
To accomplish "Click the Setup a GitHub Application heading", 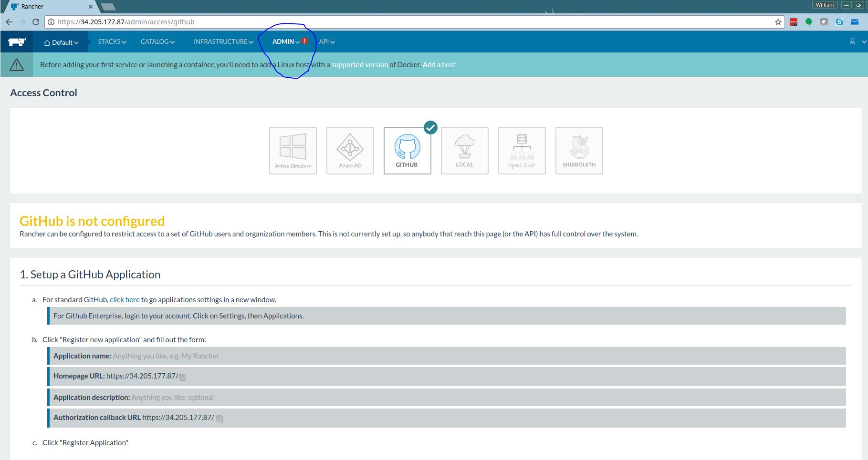I will (x=90, y=274).
